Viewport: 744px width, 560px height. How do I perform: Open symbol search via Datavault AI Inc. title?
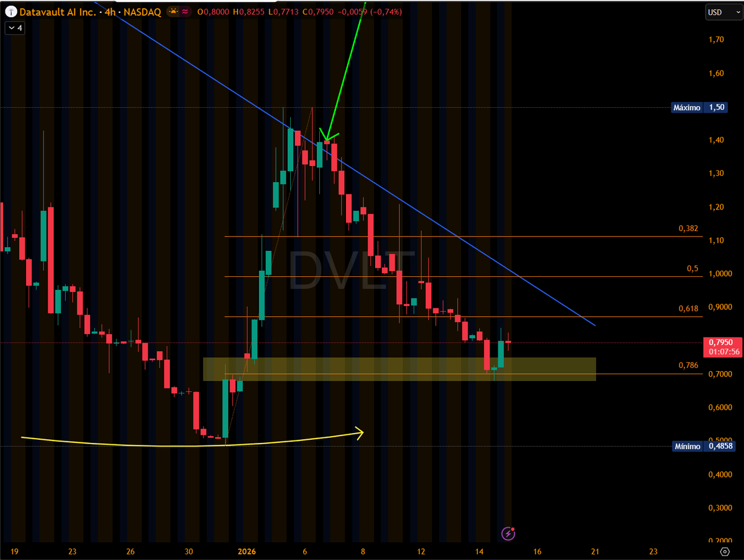(x=58, y=12)
